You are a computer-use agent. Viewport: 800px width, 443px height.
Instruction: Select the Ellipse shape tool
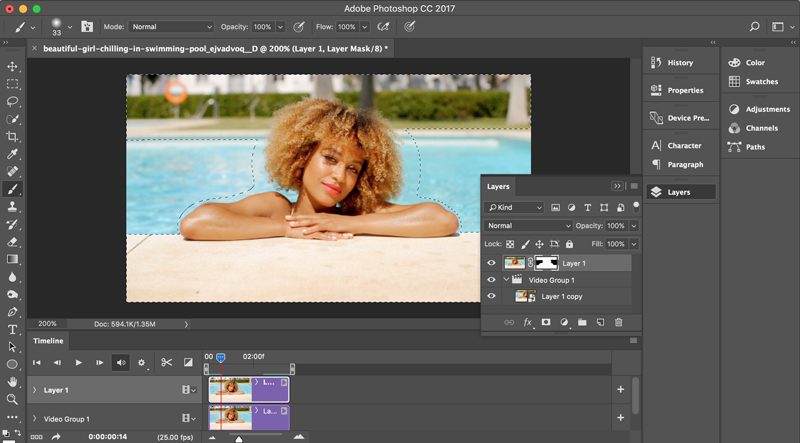coord(12,364)
